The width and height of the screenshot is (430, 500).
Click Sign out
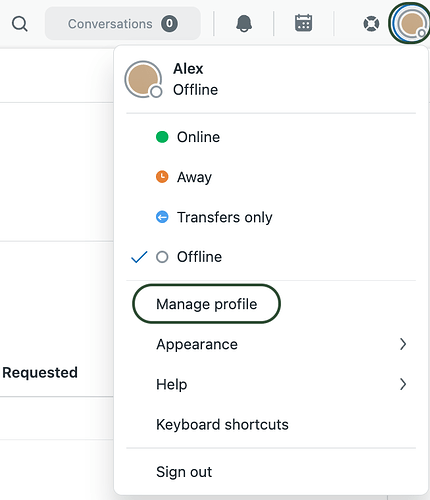184,472
